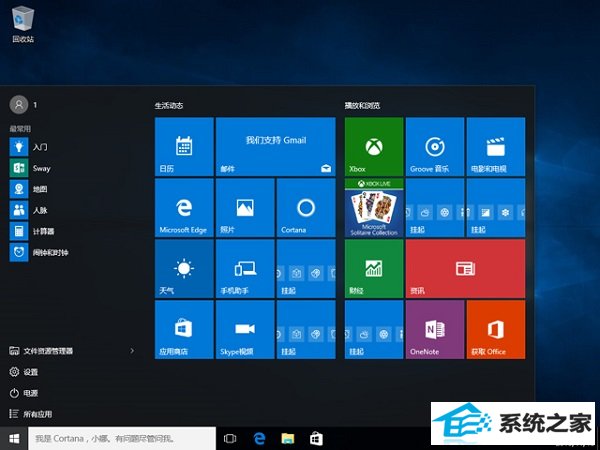Click the 最常用 heading
The height and width of the screenshot is (450, 600).
tap(20, 129)
